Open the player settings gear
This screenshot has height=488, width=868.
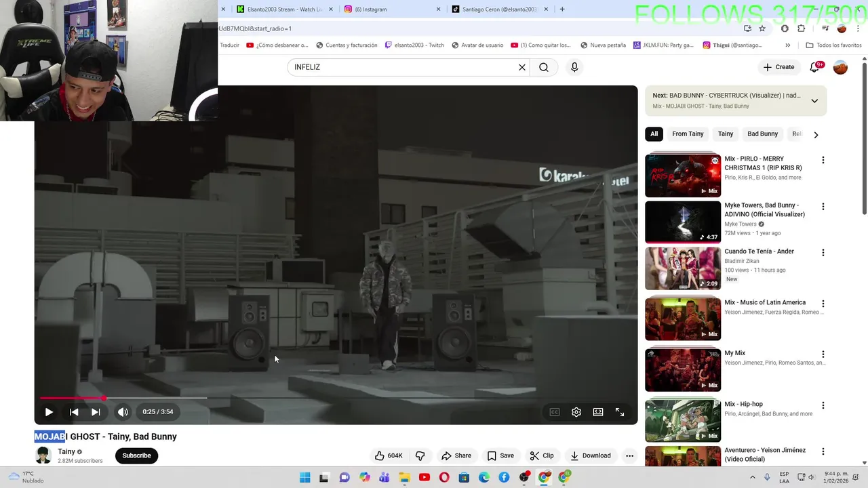pyautogui.click(x=576, y=411)
